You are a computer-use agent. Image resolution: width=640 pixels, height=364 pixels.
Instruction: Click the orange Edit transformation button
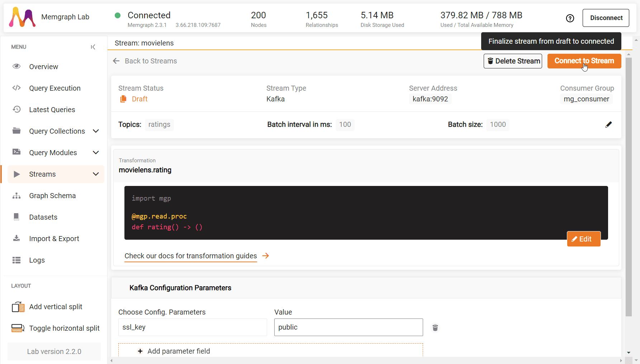pyautogui.click(x=583, y=239)
